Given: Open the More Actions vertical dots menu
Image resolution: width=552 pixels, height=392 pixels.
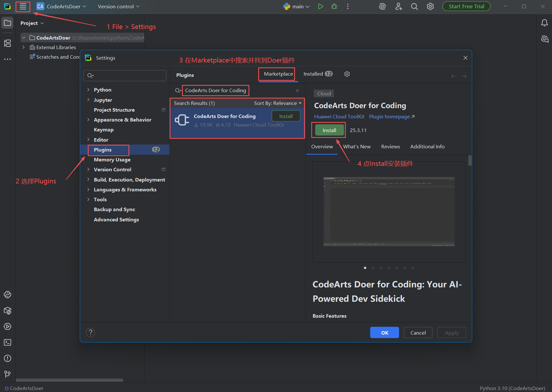Looking at the screenshot, I should coord(348,6).
